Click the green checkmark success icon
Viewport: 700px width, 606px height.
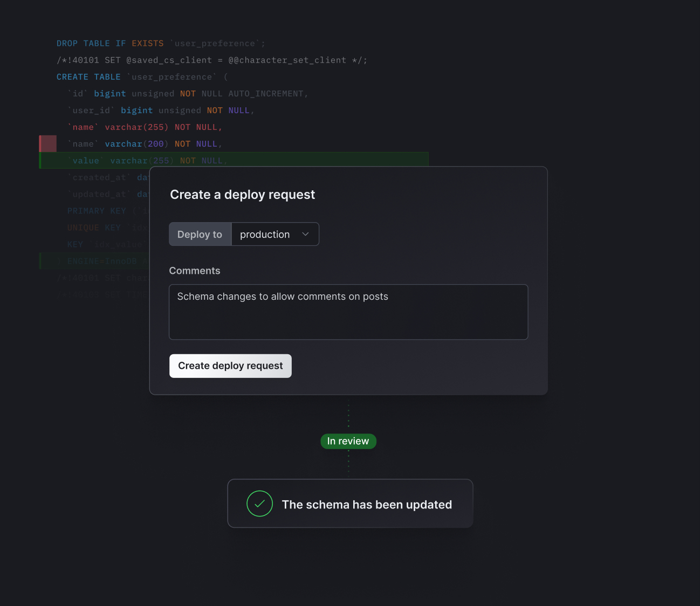coord(259,503)
